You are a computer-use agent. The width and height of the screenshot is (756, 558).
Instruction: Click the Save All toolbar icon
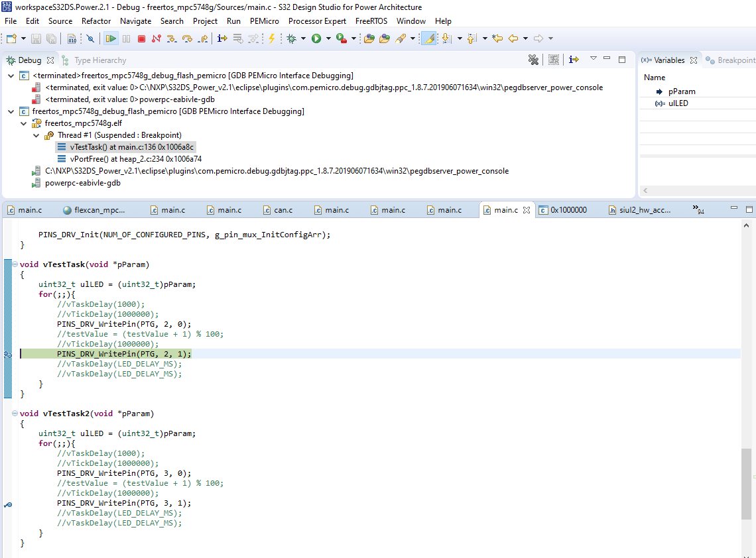(52, 38)
